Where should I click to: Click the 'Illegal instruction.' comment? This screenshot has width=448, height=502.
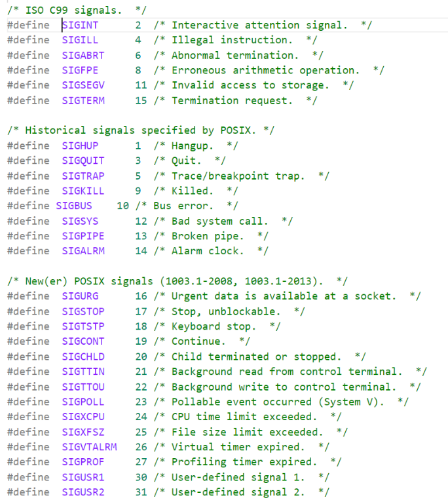(235, 40)
